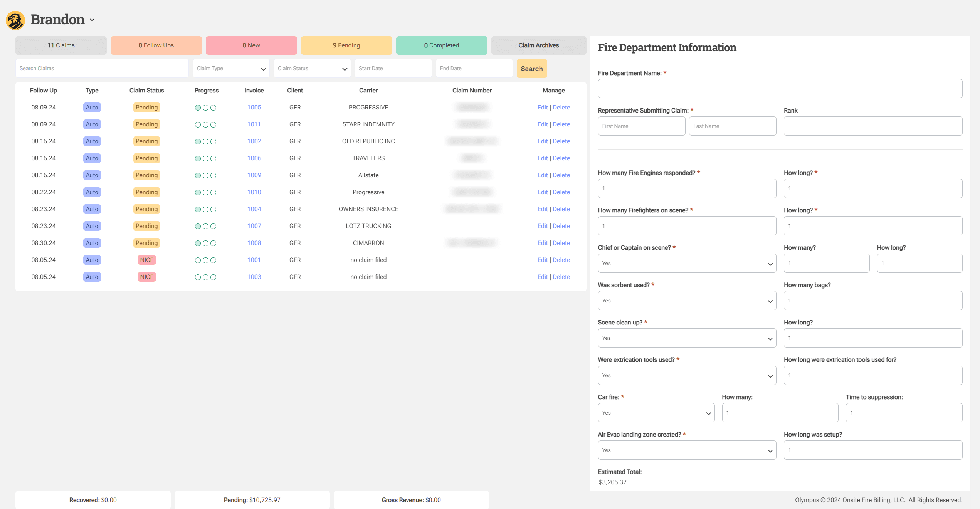Click progress circles for invoice 1005

coord(205,108)
